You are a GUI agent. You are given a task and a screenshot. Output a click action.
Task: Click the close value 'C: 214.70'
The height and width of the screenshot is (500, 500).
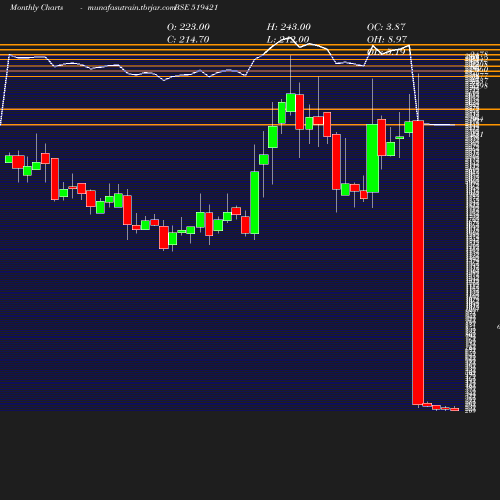click(188, 40)
